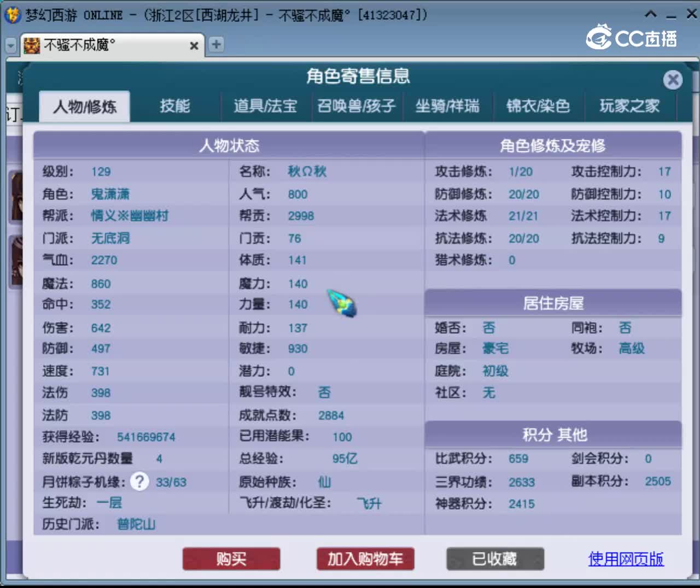Click the 帮贡 value 2998
The width and height of the screenshot is (700, 588).
coord(301,216)
